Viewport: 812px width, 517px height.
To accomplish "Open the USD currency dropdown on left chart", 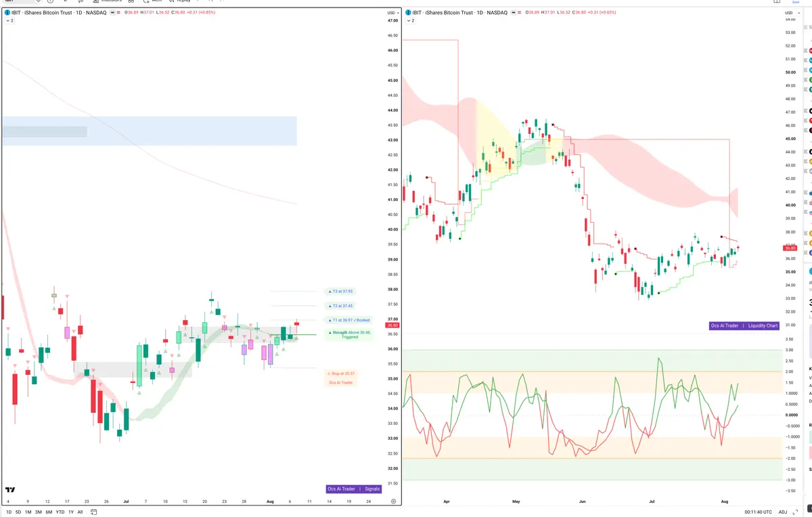I will tap(392, 13).
